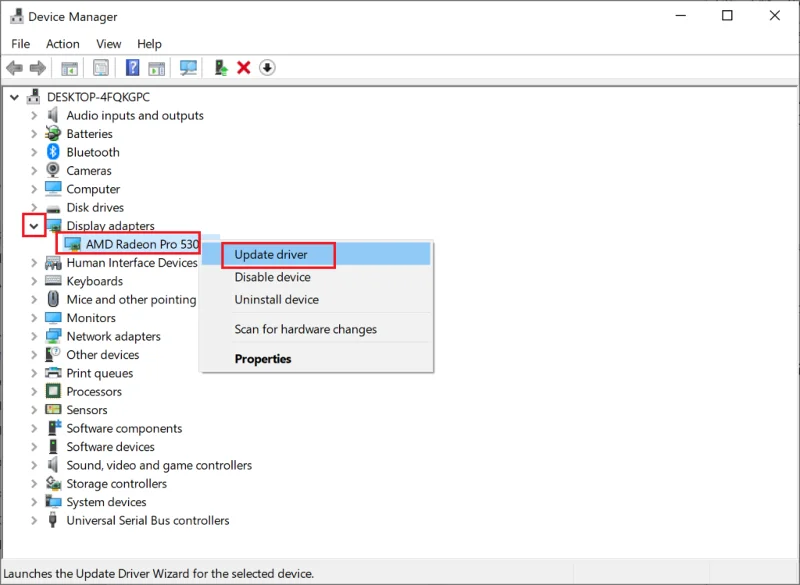Viewport: 800px width, 585px height.
Task: Click the Device Manager title bar icon
Action: [x=17, y=16]
